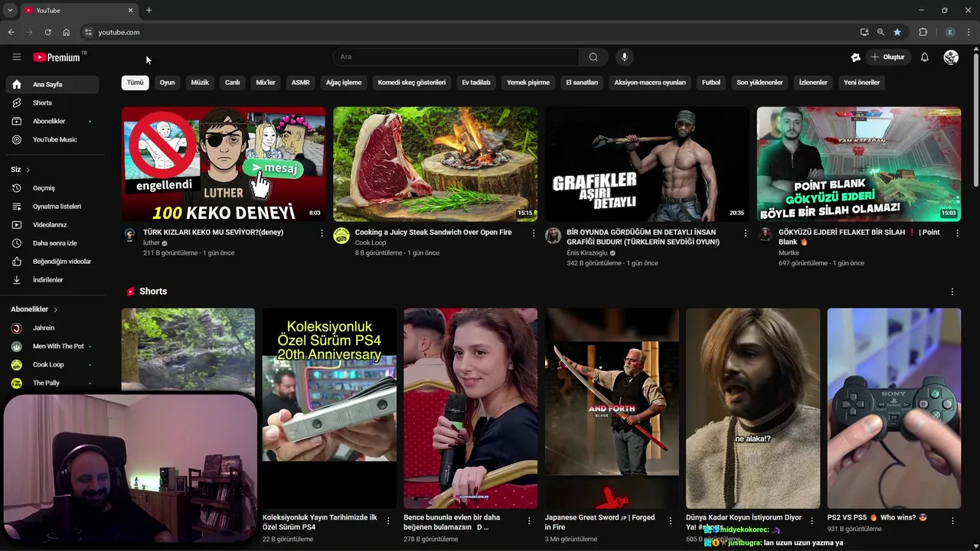
Task: Select the Mix'ler filter chip
Action: [266, 82]
